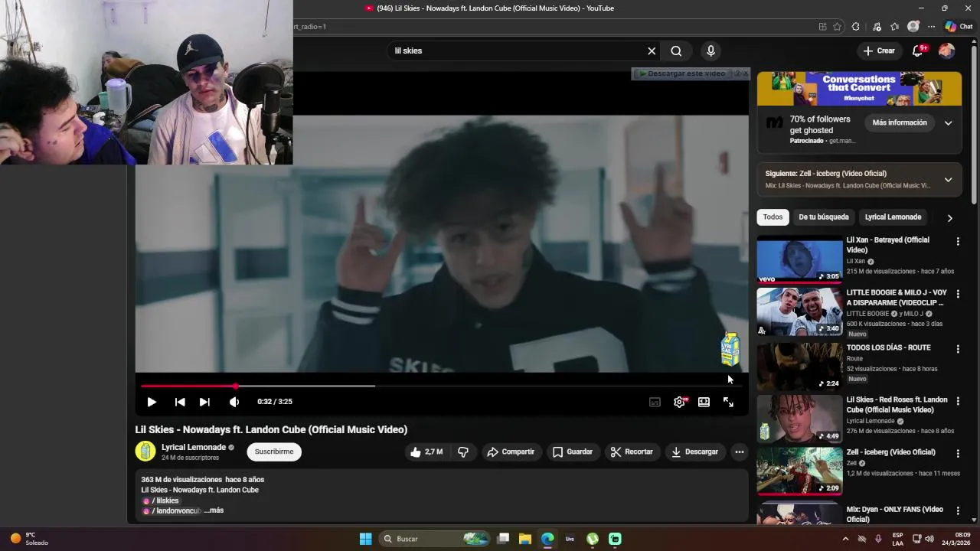Viewport: 980px width, 551px height.
Task: Open the Zell - iceberg (Video Oficial) title
Action: [890, 452]
